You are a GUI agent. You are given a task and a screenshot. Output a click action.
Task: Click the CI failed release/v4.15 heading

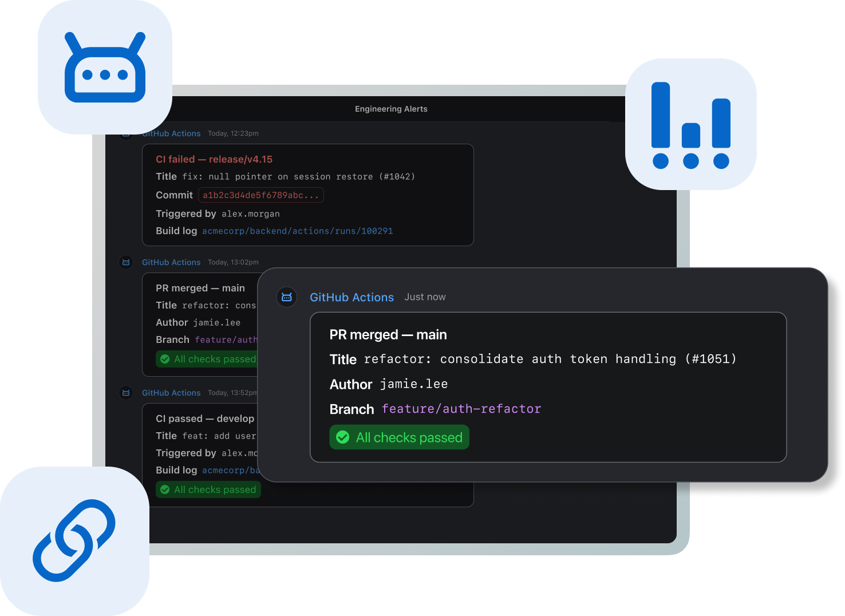pos(214,159)
